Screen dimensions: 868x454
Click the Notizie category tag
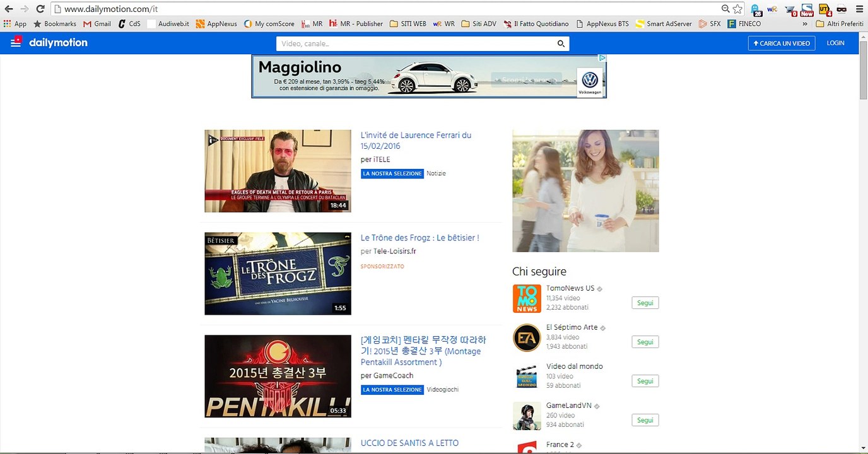point(436,173)
